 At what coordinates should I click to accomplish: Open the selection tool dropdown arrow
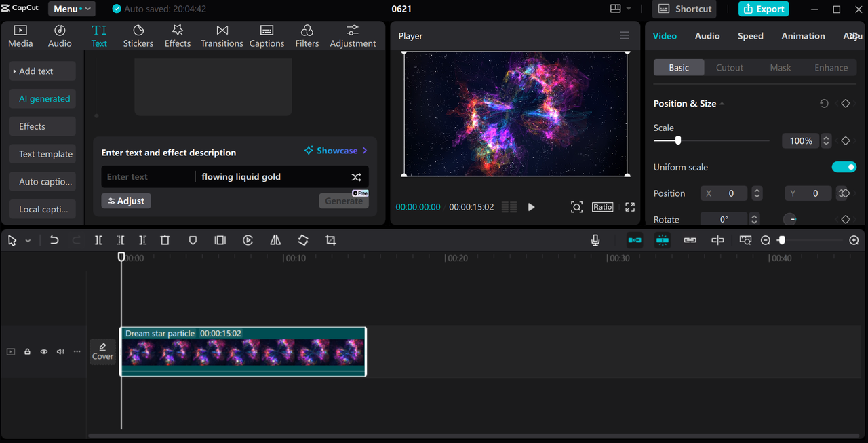tap(28, 241)
